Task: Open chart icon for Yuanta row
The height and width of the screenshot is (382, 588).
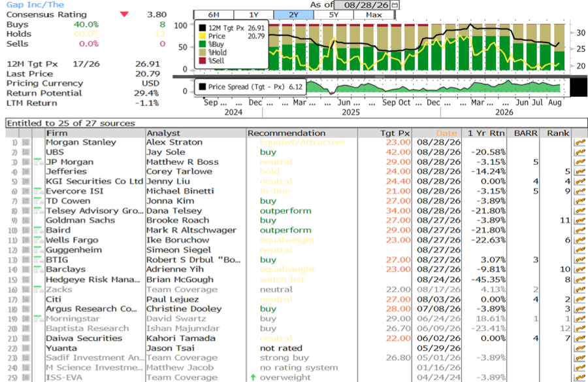Action: pos(580,348)
